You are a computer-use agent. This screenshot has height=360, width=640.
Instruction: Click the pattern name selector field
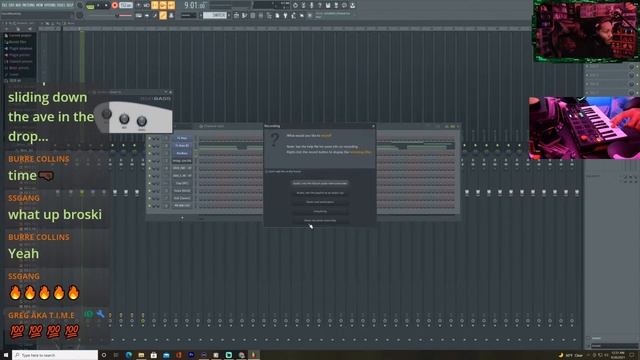(x=215, y=15)
